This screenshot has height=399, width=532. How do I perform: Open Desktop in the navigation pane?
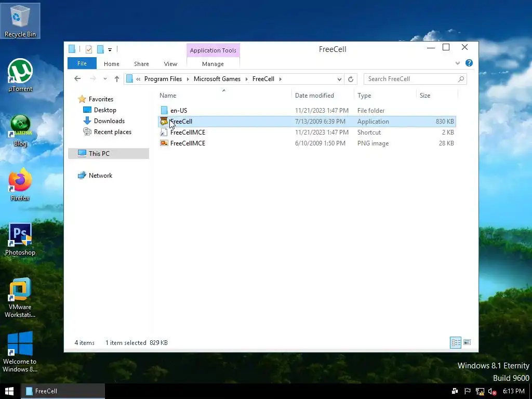[105, 110]
